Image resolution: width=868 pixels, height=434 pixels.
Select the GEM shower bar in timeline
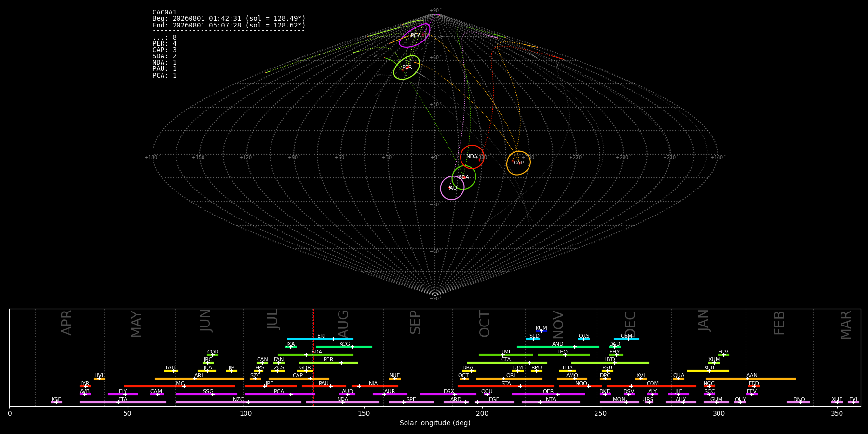[626, 339]
